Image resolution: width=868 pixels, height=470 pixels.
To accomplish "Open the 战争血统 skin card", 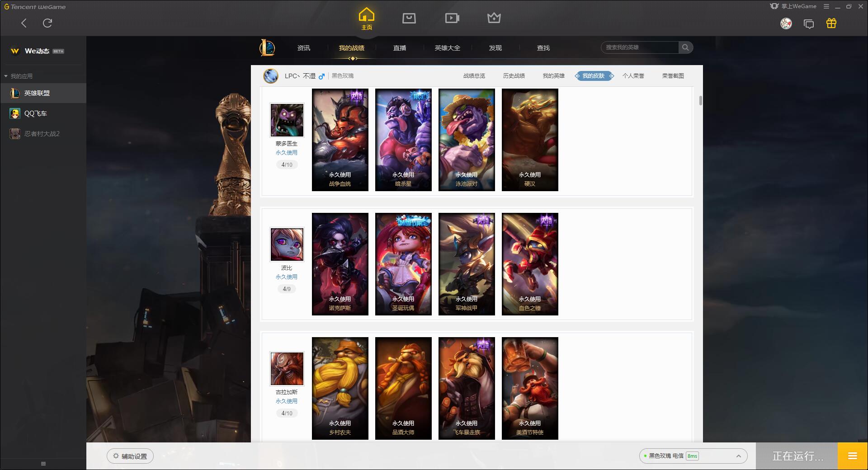I will click(x=340, y=140).
